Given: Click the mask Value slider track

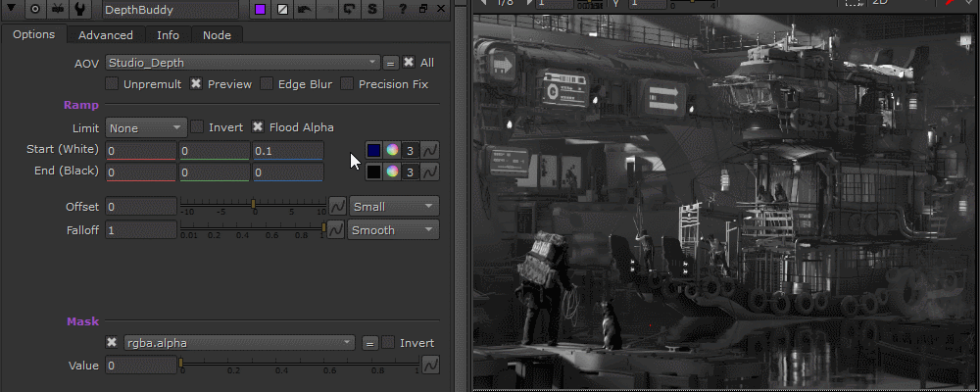Looking at the screenshot, I should pyautogui.click(x=300, y=363).
